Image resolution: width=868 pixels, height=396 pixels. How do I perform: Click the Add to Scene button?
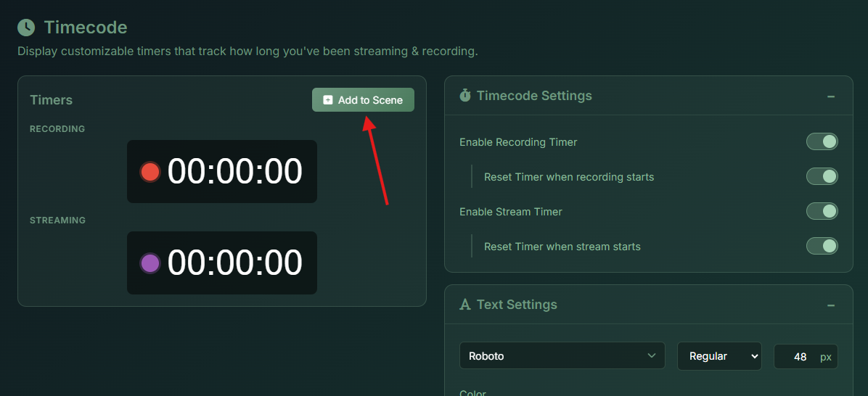[x=363, y=100]
